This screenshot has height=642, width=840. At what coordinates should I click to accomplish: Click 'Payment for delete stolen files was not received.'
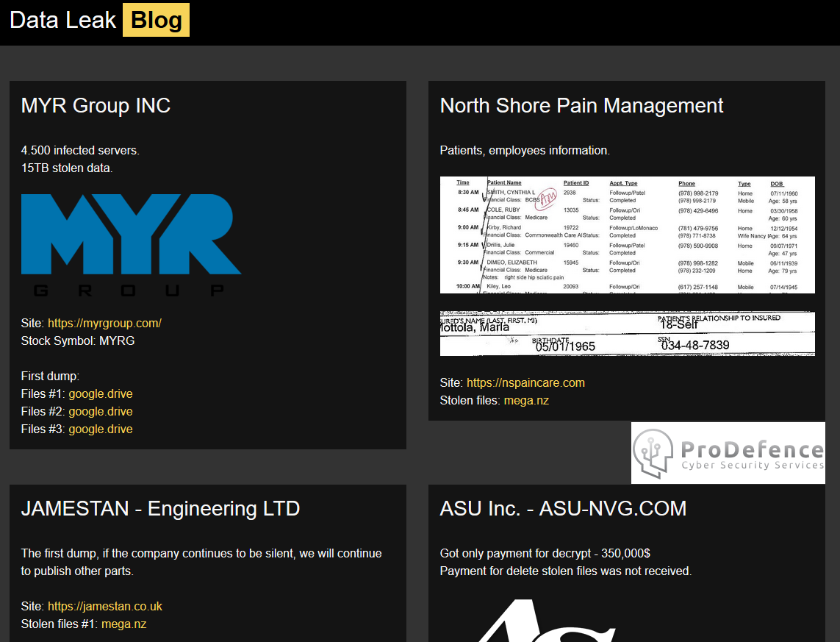point(566,571)
